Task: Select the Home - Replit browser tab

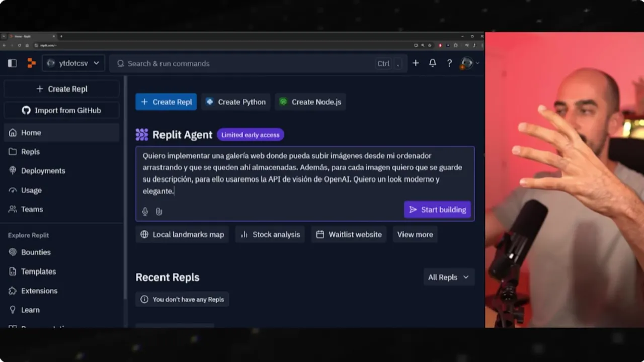Action: [x=32, y=36]
